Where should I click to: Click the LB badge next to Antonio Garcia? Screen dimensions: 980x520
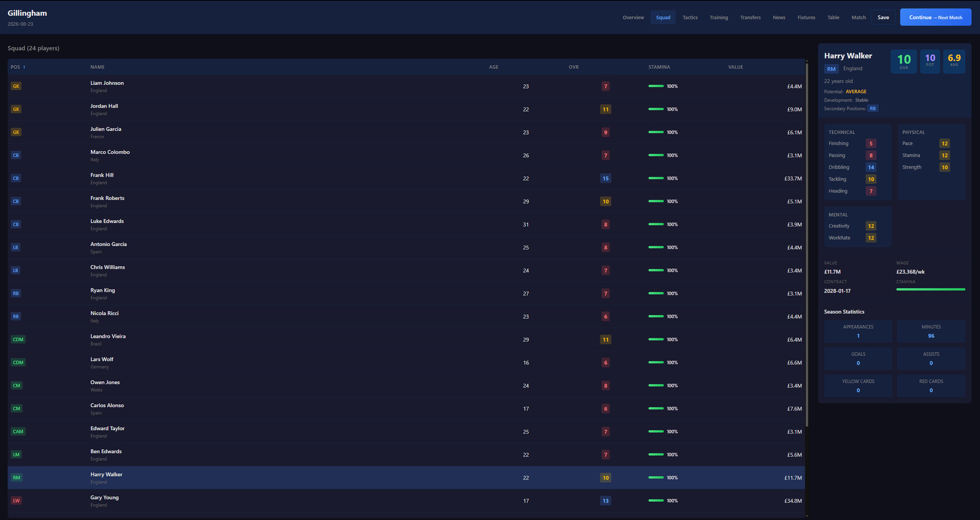coord(15,247)
